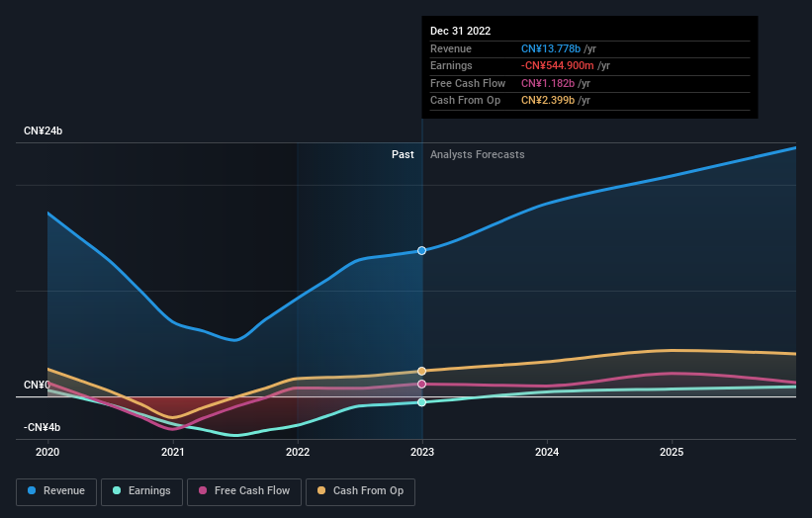812x518 pixels.
Task: Click the CN¥1.182b free cash flow value
Action: tap(548, 83)
